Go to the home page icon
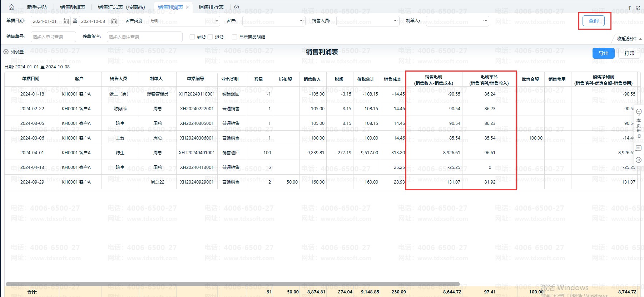This screenshot has height=297, width=644. (x=11, y=7)
